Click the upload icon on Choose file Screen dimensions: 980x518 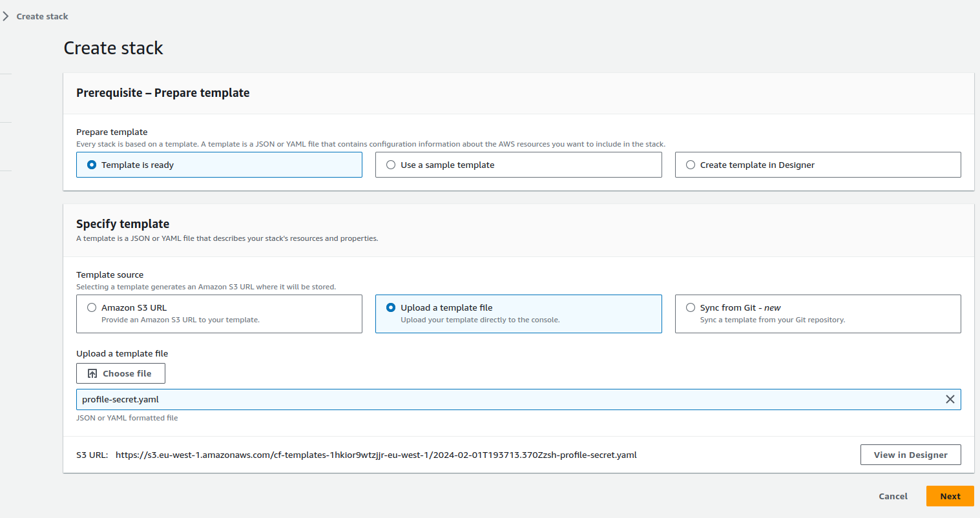92,373
